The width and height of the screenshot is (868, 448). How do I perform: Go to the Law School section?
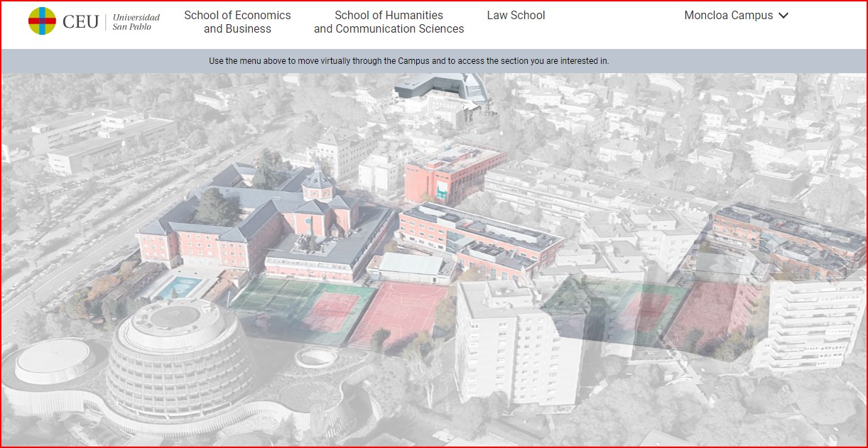[x=516, y=16]
